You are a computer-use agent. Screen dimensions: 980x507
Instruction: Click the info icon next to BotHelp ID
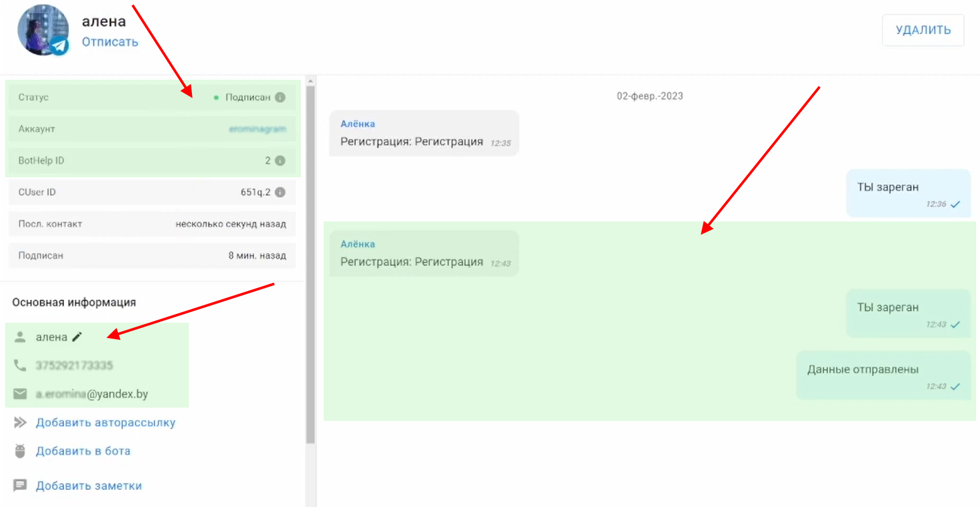click(x=280, y=161)
